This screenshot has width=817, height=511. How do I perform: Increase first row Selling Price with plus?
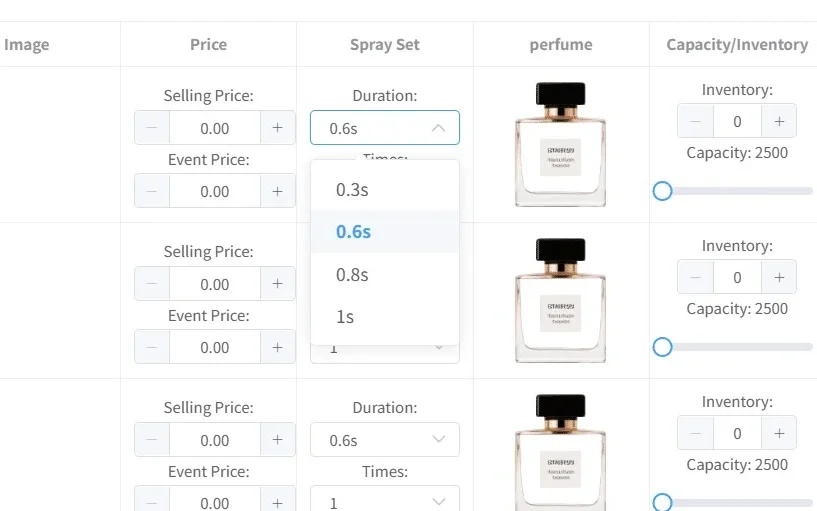[278, 128]
